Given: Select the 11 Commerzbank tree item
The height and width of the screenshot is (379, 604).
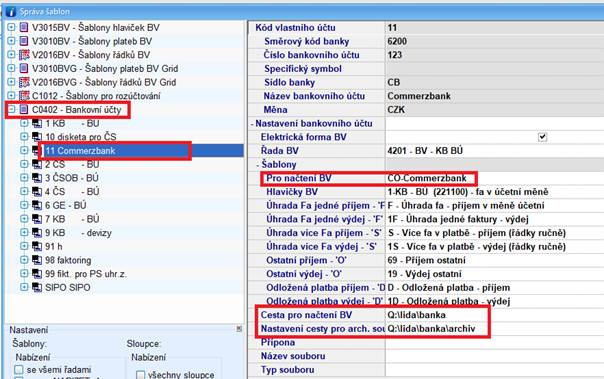Looking at the screenshot, I should click(x=80, y=151).
